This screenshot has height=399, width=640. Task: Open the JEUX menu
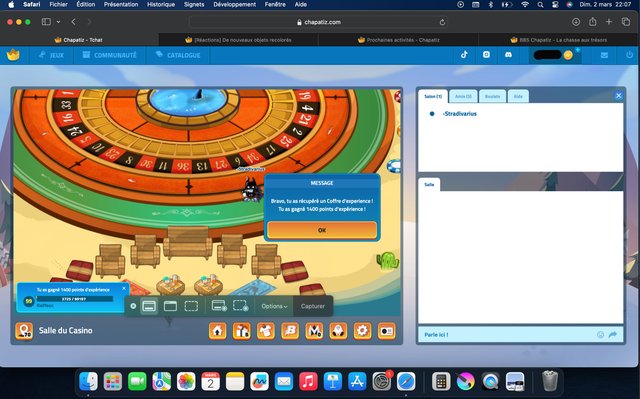coord(51,55)
